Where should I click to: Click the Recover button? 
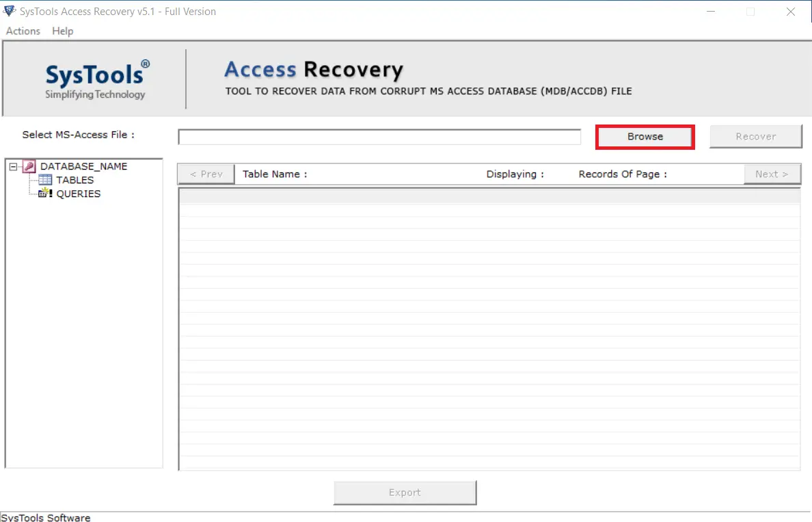[x=755, y=137]
